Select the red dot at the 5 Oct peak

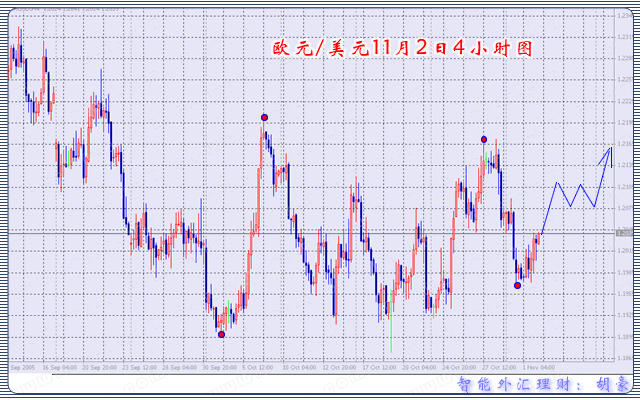pyautogui.click(x=264, y=118)
